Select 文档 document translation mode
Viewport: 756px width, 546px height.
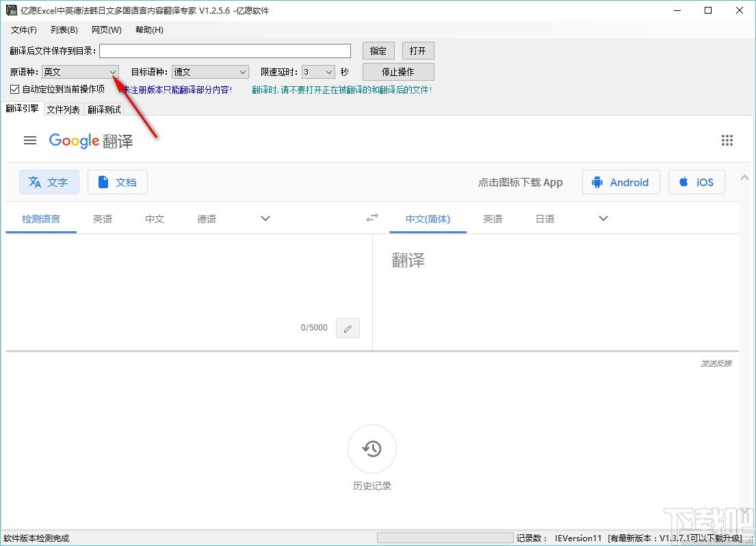[117, 182]
